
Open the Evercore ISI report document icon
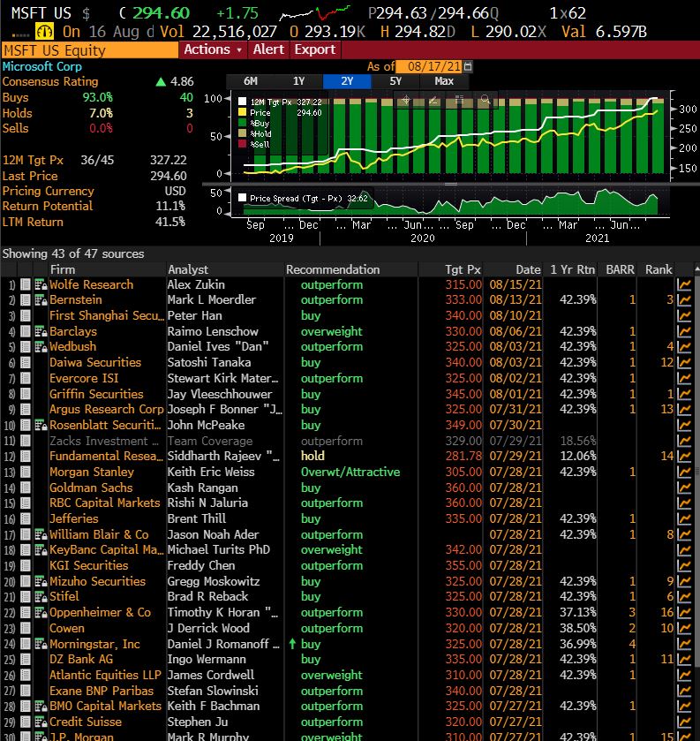(26, 378)
